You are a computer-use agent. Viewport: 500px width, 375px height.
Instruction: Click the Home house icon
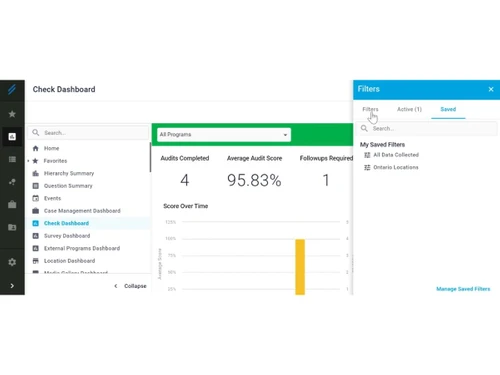[x=36, y=148]
